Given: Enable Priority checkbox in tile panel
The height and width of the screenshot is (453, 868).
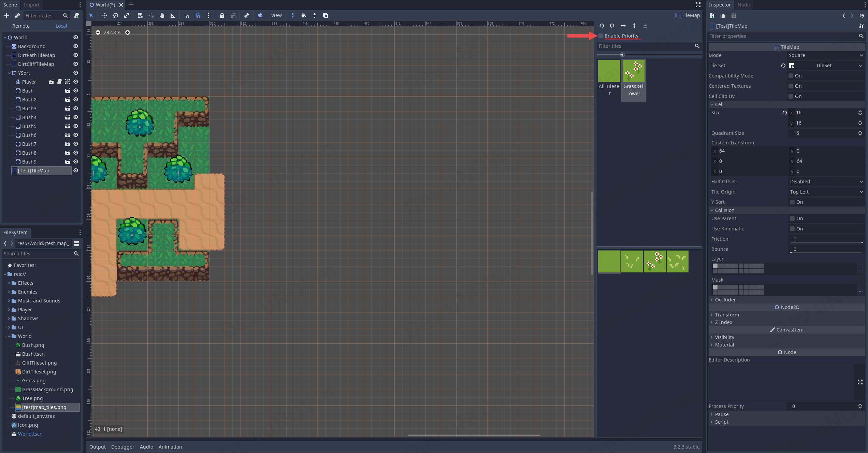Looking at the screenshot, I should click(601, 36).
